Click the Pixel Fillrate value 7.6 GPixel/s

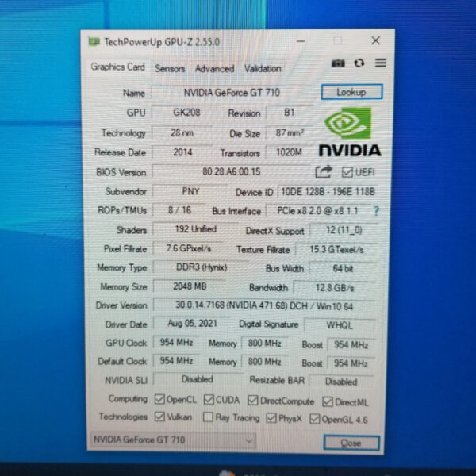[x=189, y=248]
